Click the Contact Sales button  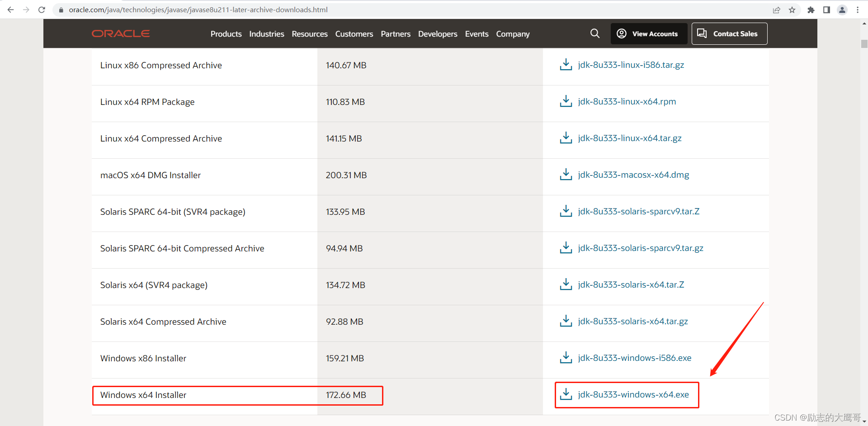(729, 33)
